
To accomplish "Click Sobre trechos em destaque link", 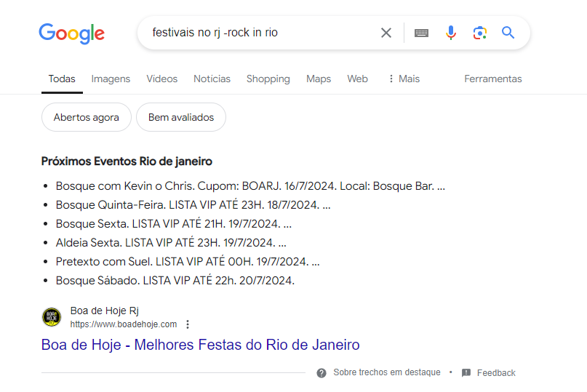I will [x=387, y=372].
